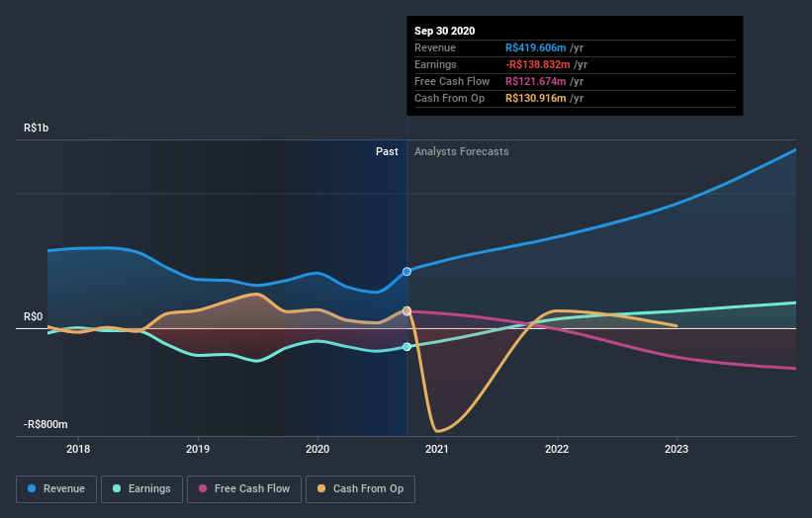Click the R$1b y-axis label

click(37, 128)
